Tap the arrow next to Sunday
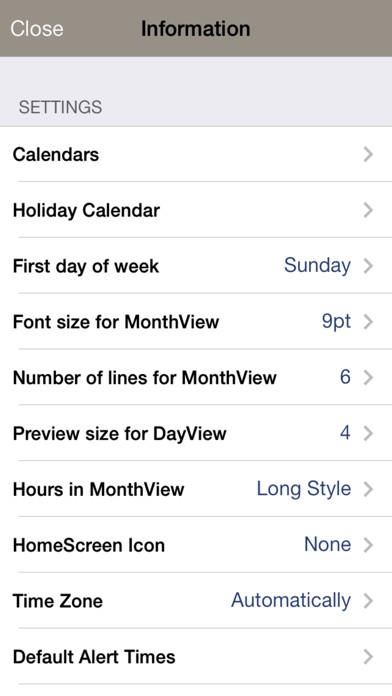392x696 pixels. coord(368,266)
